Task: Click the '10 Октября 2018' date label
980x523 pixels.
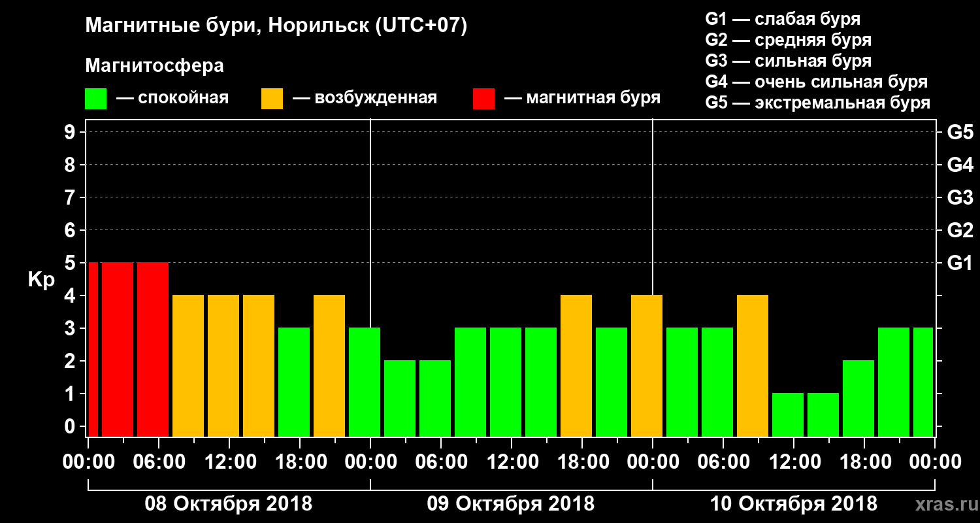Action: click(794, 504)
